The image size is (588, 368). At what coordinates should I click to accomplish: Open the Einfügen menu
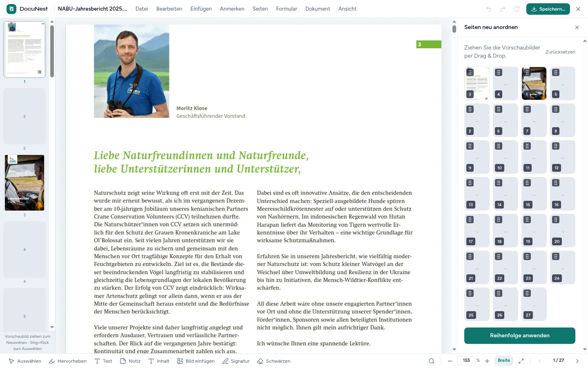201,9
